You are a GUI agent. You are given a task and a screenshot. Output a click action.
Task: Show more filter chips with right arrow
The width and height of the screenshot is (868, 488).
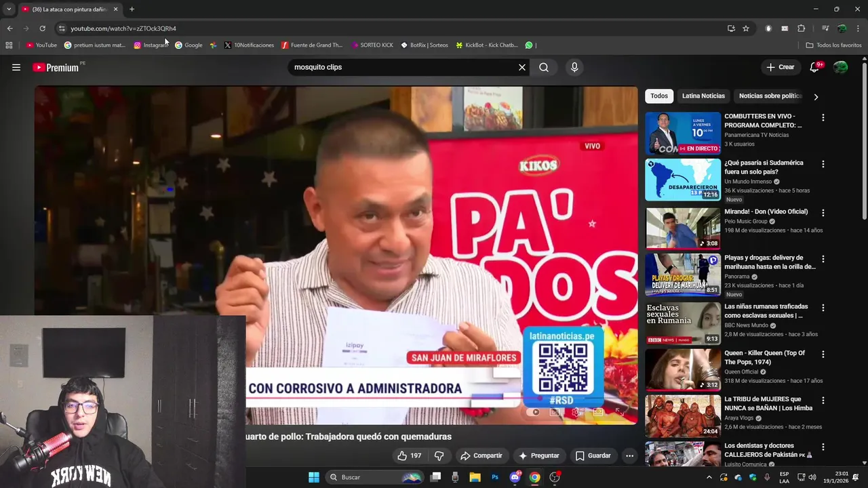(x=816, y=96)
